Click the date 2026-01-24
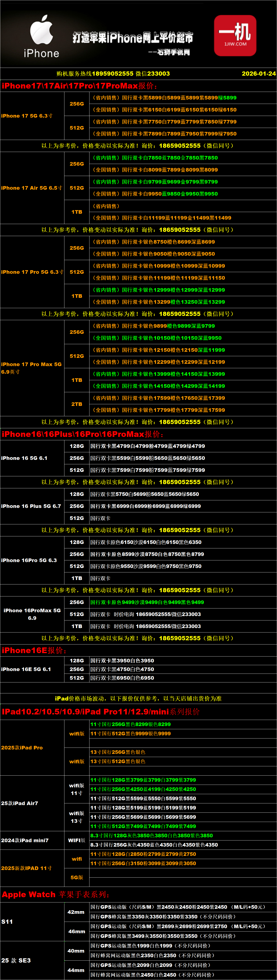Viewport: 277px width, 980px height. [258, 74]
